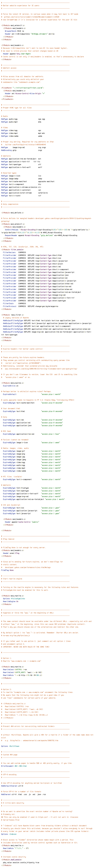The width and height of the screenshot is (95, 868).
Task: Click the 'ErrorDocument 404 /404.html' line
Action: click(14, 766)
